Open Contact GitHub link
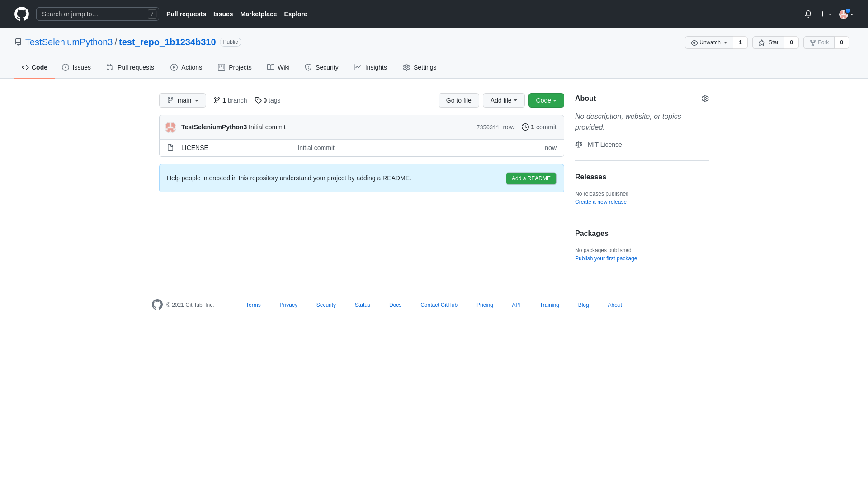The image size is (868, 488). pos(439,305)
